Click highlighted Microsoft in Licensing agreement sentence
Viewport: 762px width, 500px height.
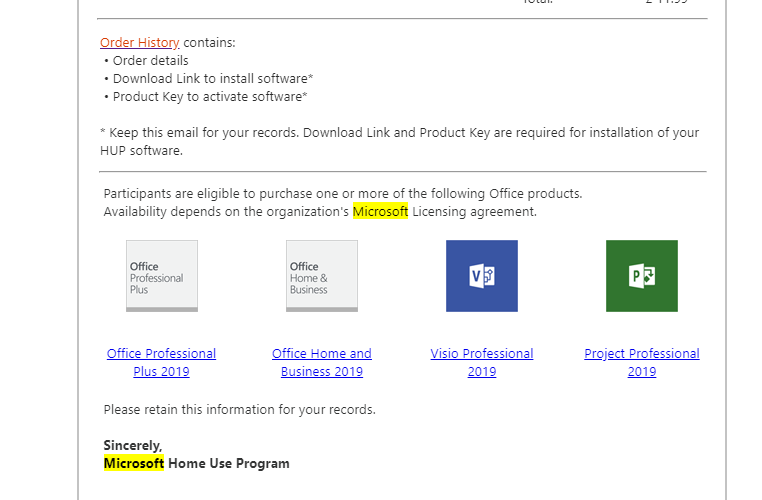click(380, 211)
